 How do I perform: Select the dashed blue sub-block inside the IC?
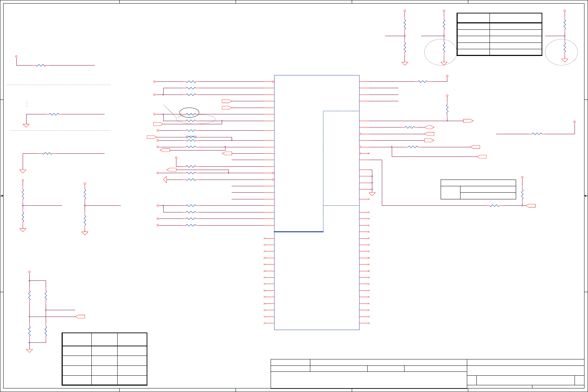click(341, 158)
